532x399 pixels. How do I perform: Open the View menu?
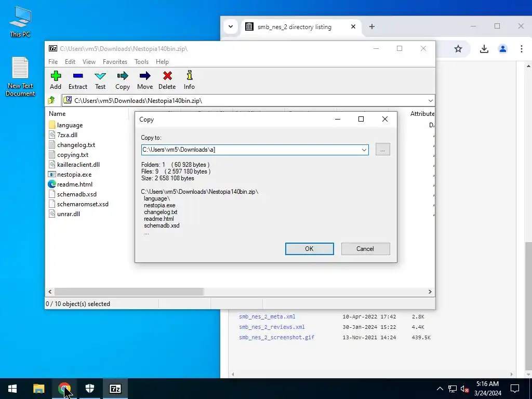pyautogui.click(x=89, y=61)
